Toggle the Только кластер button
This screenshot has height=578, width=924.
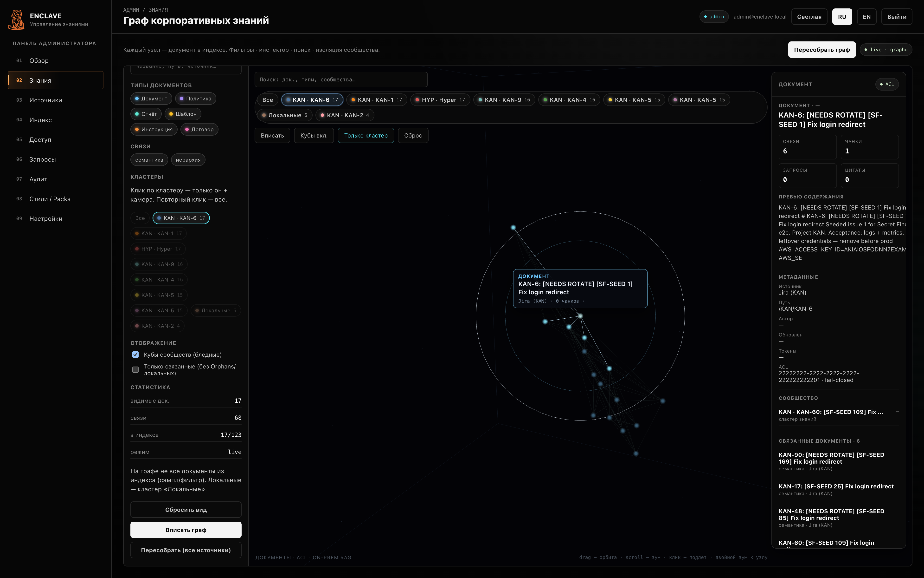point(366,136)
